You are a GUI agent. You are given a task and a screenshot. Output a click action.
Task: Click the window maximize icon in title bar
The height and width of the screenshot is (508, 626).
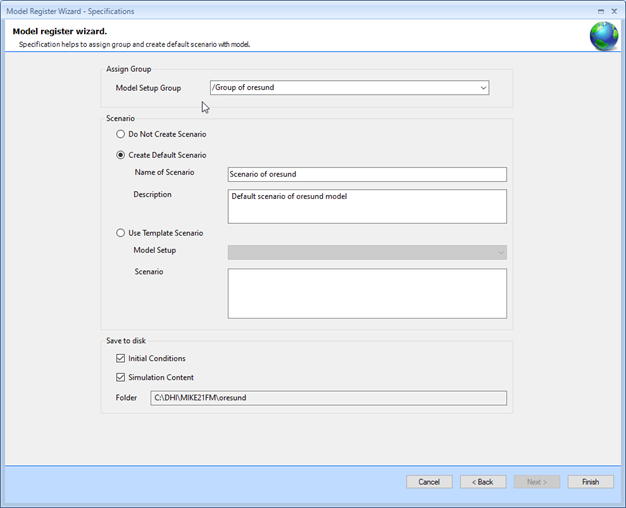(601, 11)
